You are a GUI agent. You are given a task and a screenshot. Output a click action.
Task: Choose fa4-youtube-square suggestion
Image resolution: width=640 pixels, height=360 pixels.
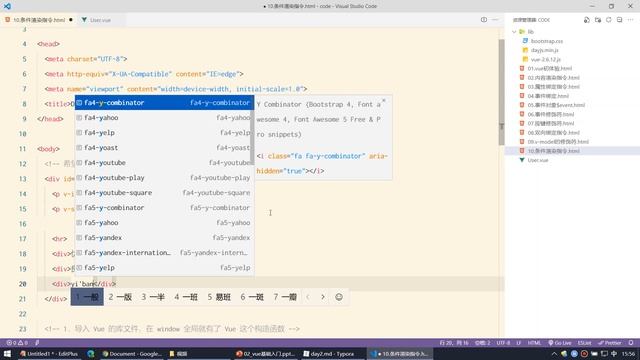[x=164, y=193]
